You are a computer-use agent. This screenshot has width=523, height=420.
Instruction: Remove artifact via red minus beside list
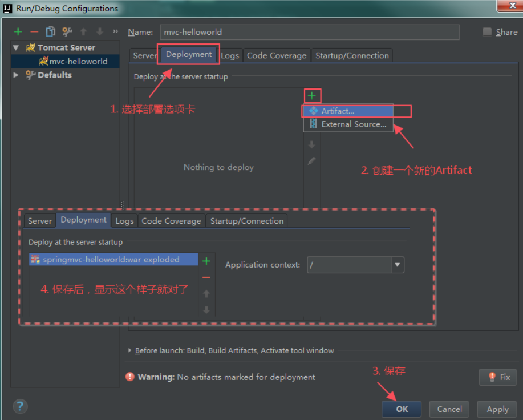point(206,277)
